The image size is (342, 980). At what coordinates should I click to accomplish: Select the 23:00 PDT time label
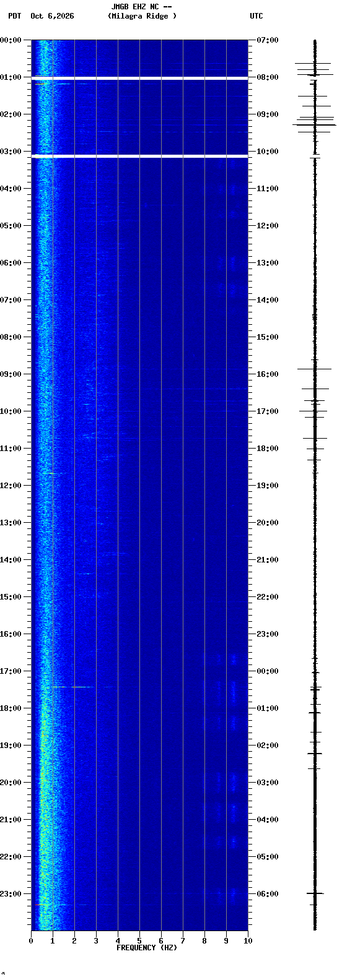click(x=11, y=894)
